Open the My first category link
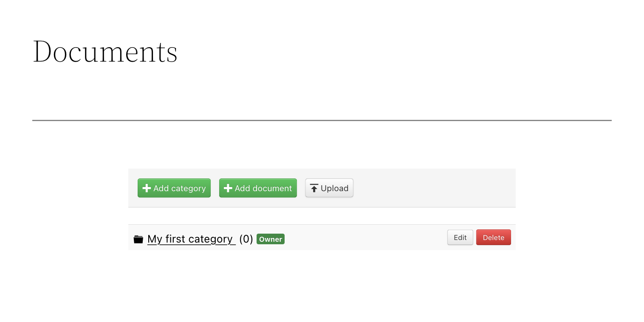Screen dimensions: 644x322 point(192,239)
